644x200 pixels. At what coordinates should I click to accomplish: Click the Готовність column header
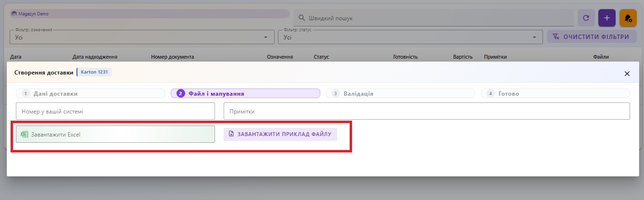coord(405,57)
